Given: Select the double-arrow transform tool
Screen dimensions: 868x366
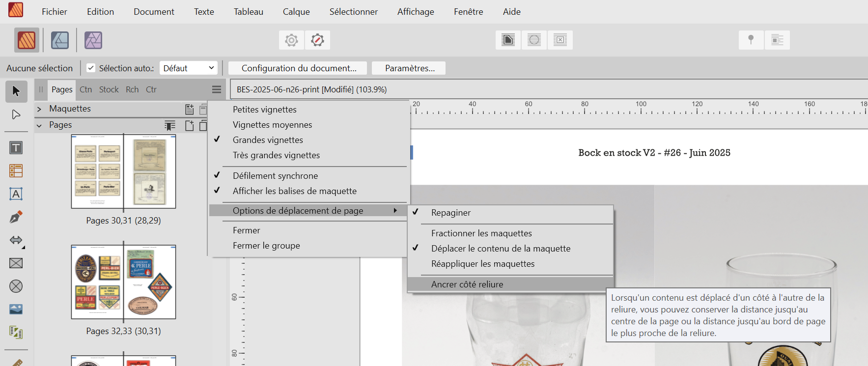Looking at the screenshot, I should pos(16,240).
